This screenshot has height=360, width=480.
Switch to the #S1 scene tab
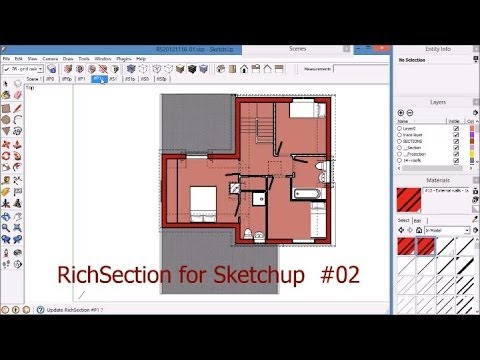pyautogui.click(x=113, y=79)
